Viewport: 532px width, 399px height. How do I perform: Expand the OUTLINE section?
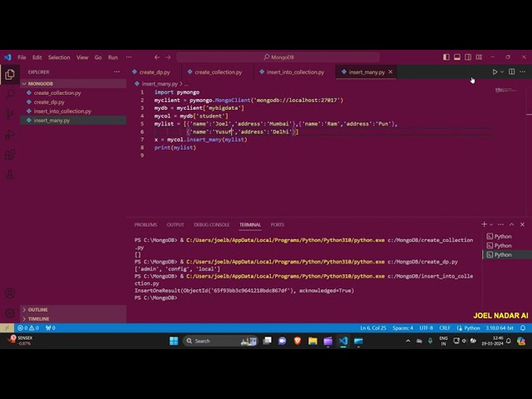[x=73, y=310]
